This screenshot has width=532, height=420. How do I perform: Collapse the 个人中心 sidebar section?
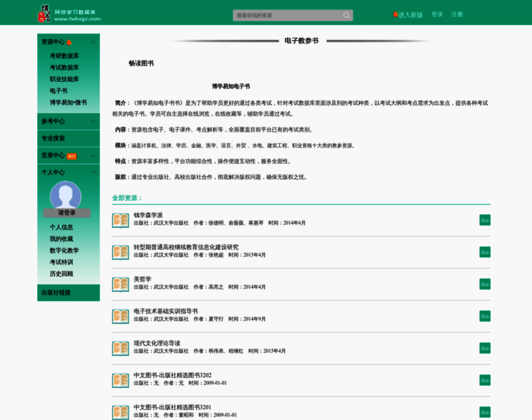point(93,172)
